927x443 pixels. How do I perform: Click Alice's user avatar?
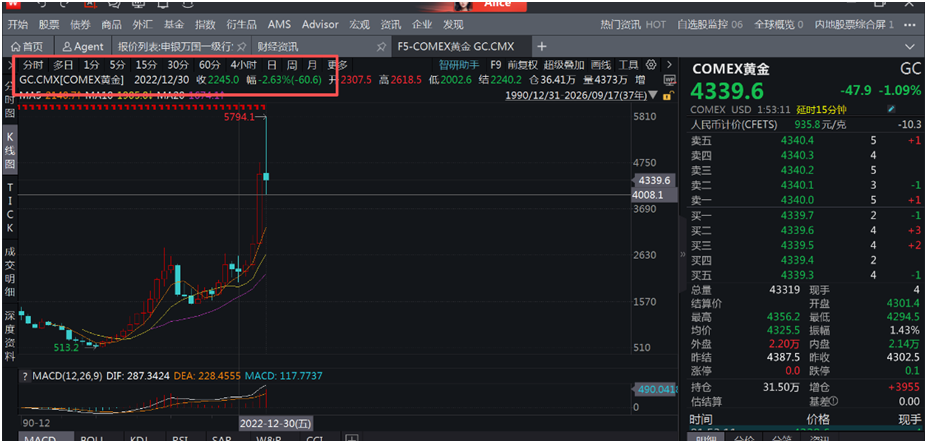tap(465, 5)
